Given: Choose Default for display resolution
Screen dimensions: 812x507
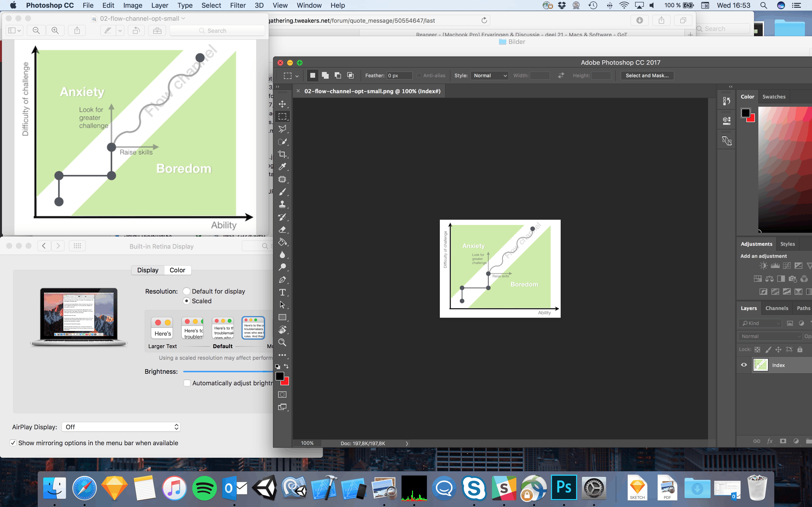Looking at the screenshot, I should 187,291.
